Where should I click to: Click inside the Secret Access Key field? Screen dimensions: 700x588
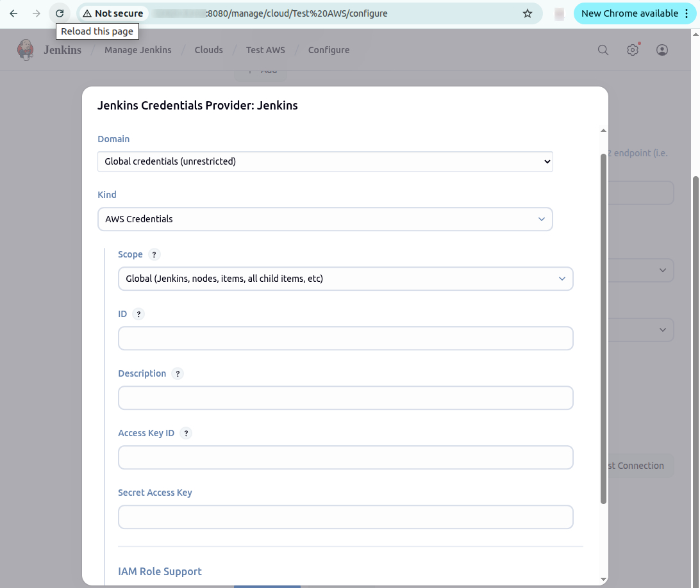point(346,517)
